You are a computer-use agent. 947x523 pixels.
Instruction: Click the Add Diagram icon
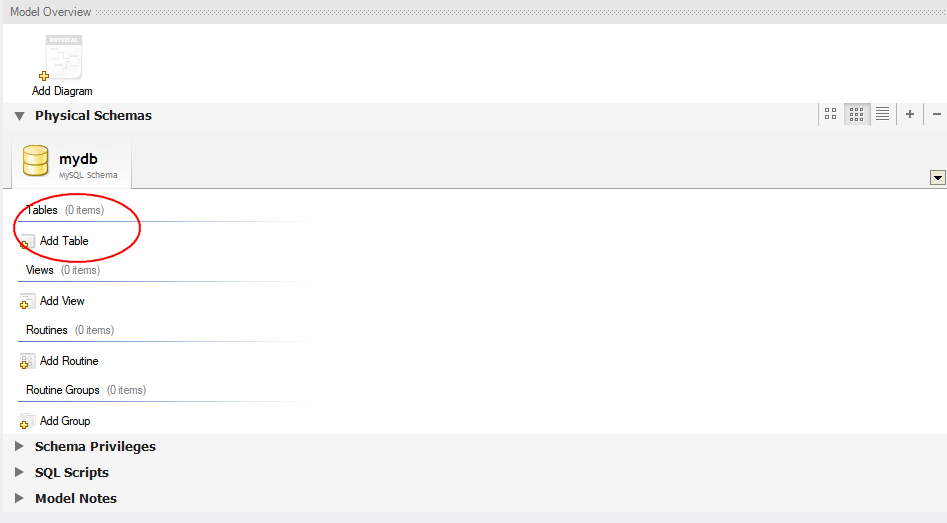62,59
